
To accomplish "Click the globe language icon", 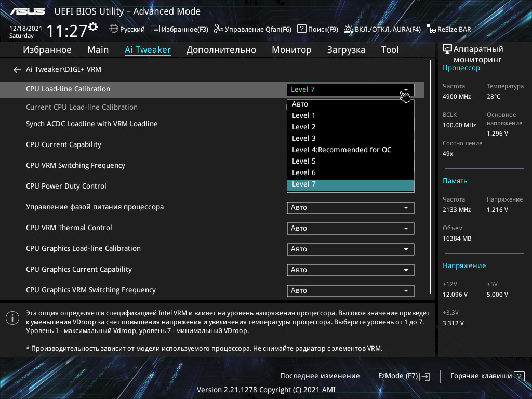I will click(114, 29).
